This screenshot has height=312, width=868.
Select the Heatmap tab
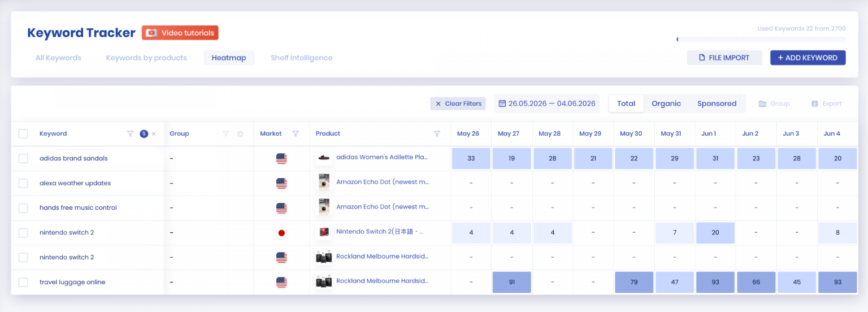point(229,58)
